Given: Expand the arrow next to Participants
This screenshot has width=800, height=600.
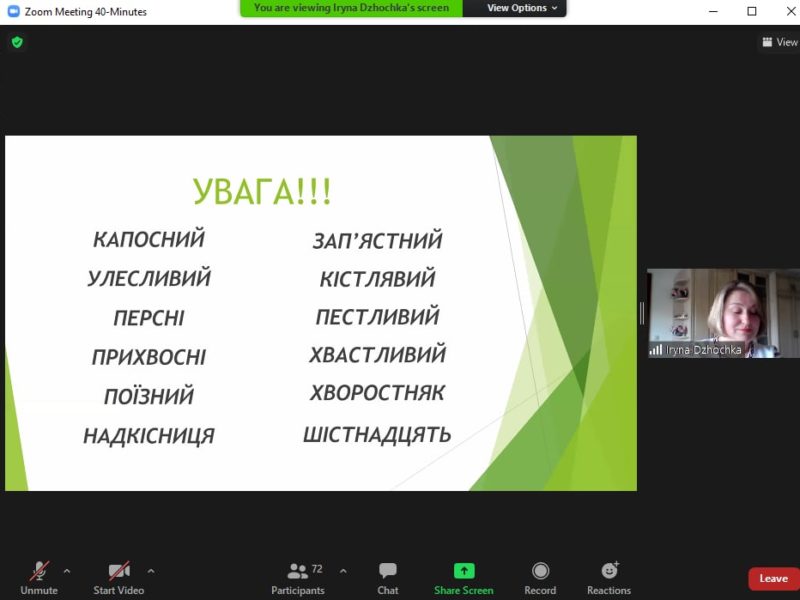Looking at the screenshot, I should point(343,571).
